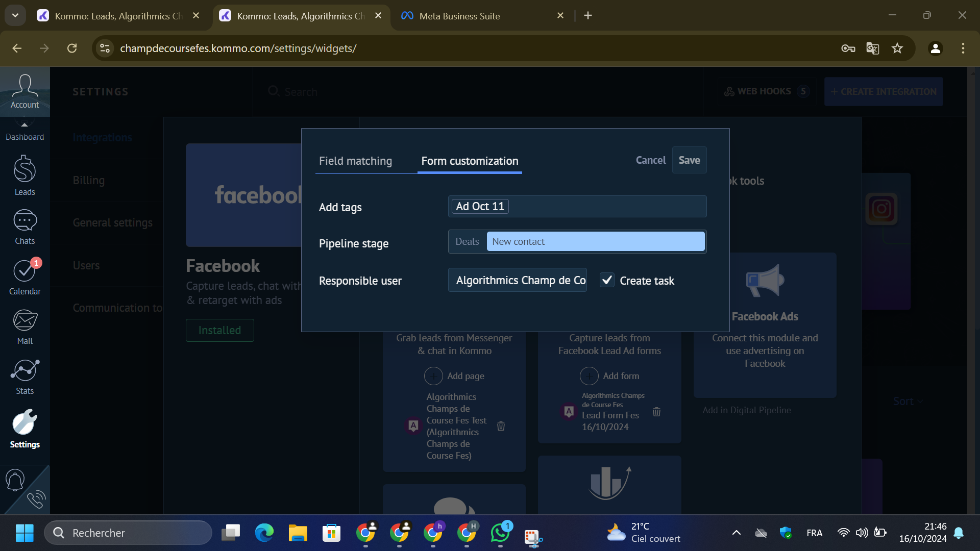Click inside the Add tags field

(x=602, y=207)
